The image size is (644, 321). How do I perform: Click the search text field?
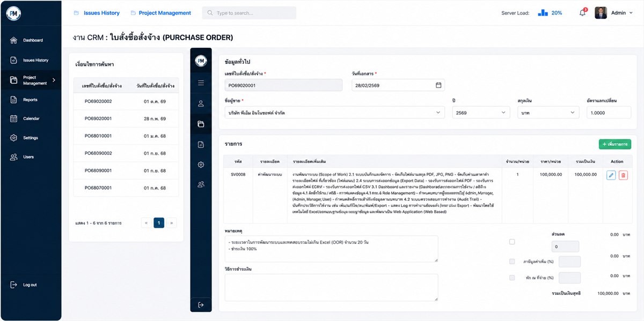click(x=249, y=13)
